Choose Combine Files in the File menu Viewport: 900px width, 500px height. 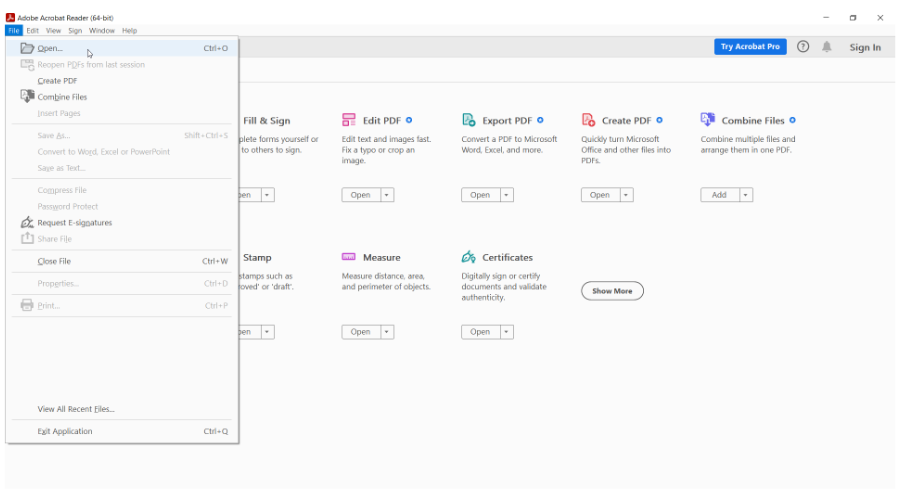click(x=122, y=97)
